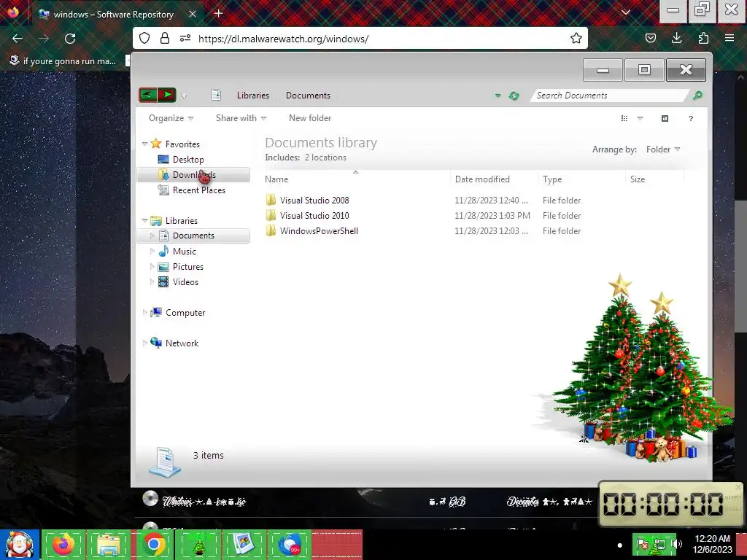Click the Firefox back button

tap(18, 39)
